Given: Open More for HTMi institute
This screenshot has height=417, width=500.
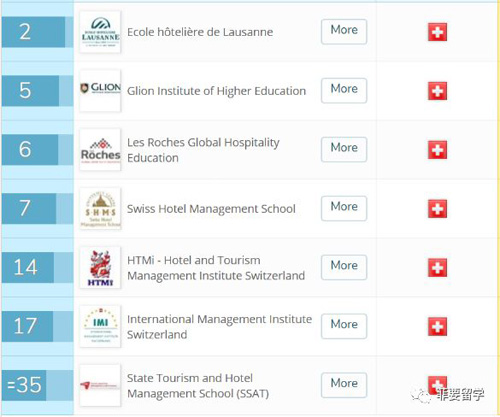Looking at the screenshot, I should pos(344,267).
